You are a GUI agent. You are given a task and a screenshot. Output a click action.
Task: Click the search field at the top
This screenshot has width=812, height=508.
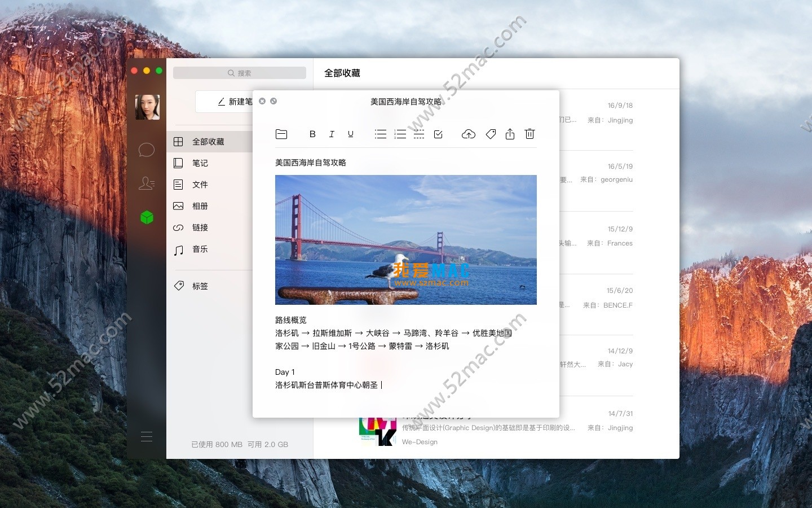pos(239,72)
